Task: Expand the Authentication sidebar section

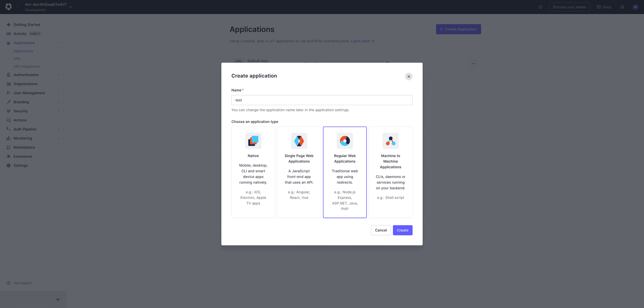Action: (26, 75)
